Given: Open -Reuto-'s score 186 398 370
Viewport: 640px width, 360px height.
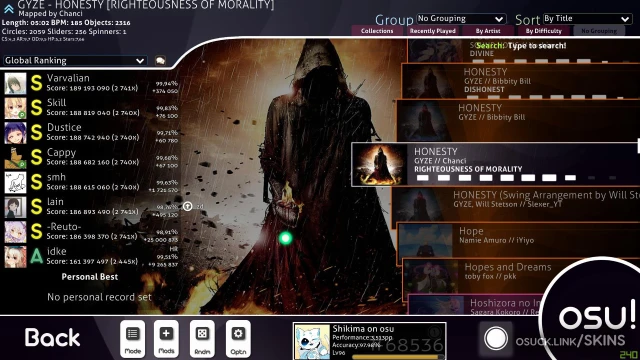Looking at the screenshot, I should pyautogui.click(x=92, y=232).
